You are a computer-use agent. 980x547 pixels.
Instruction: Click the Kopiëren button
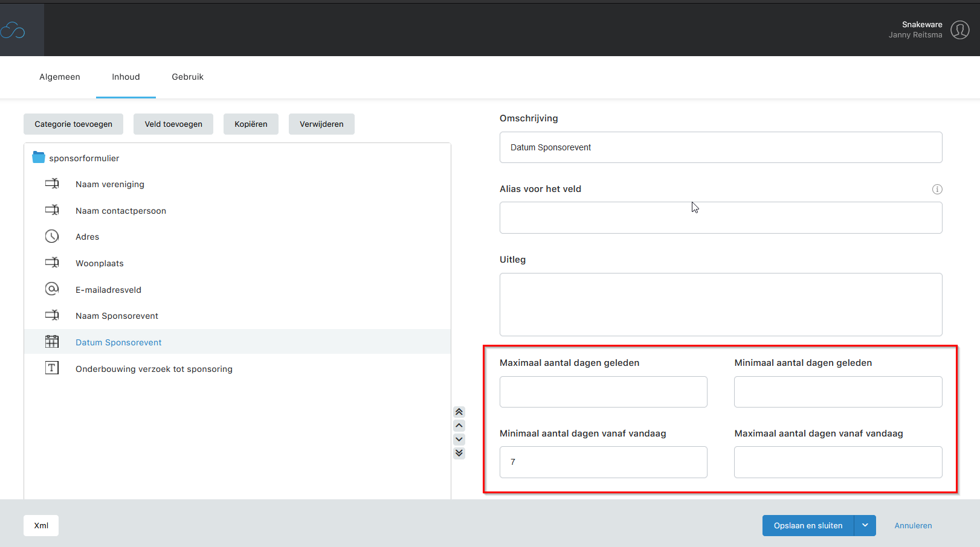[x=251, y=124]
